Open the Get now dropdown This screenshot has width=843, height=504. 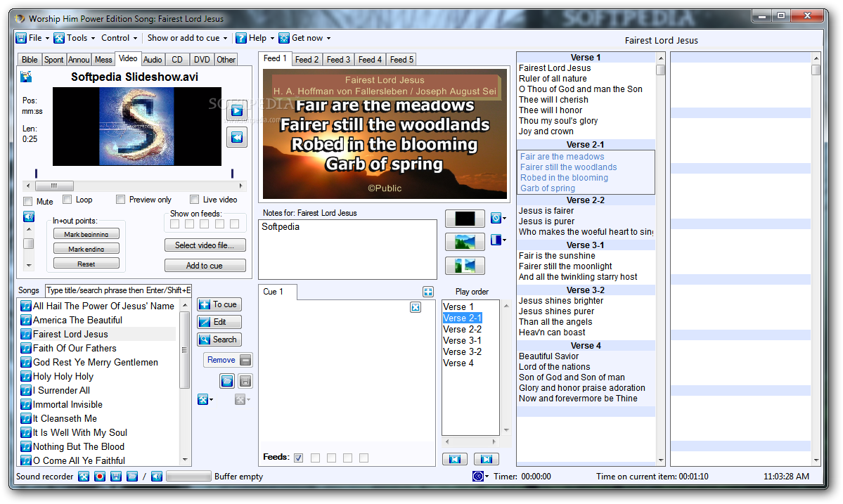(x=305, y=38)
